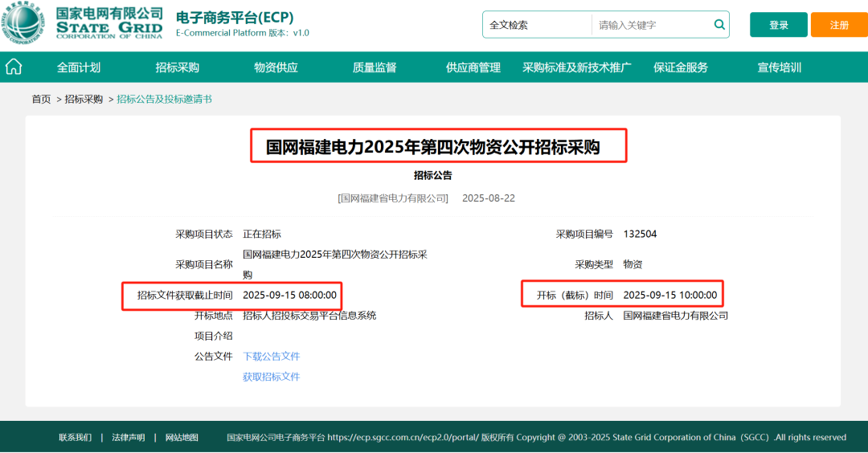Click the 招标公告 subtitle under the headline
Viewport: 868px width, 453px height.
[x=433, y=175]
